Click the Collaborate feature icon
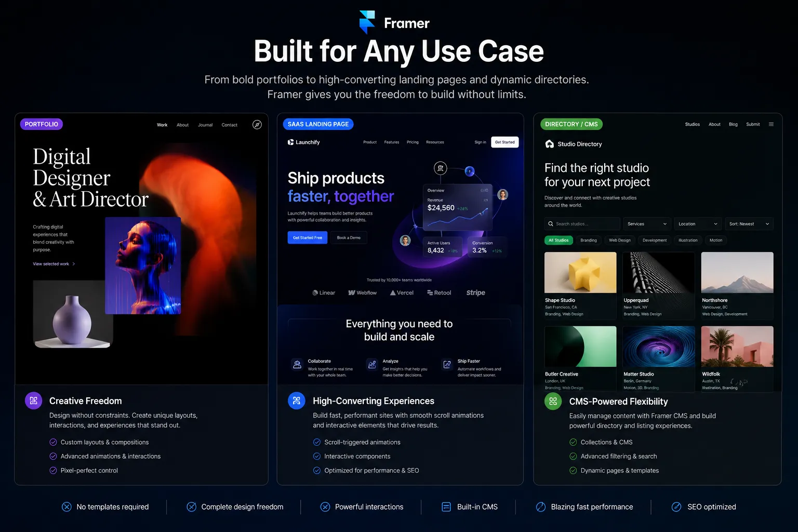The width and height of the screenshot is (798, 532). point(297,365)
